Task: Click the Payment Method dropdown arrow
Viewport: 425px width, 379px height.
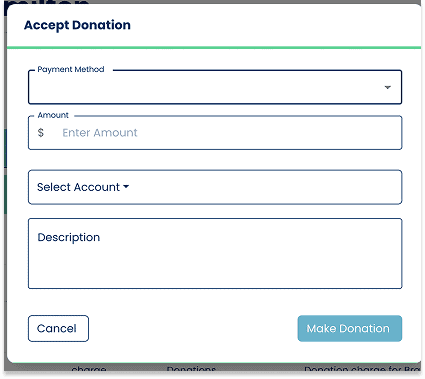Action: (387, 87)
